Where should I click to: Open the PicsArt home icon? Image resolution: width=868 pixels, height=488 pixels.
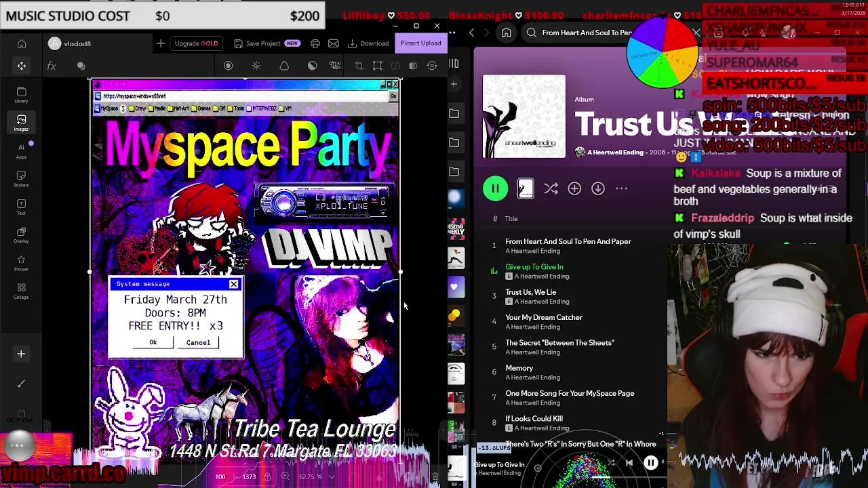tap(22, 44)
